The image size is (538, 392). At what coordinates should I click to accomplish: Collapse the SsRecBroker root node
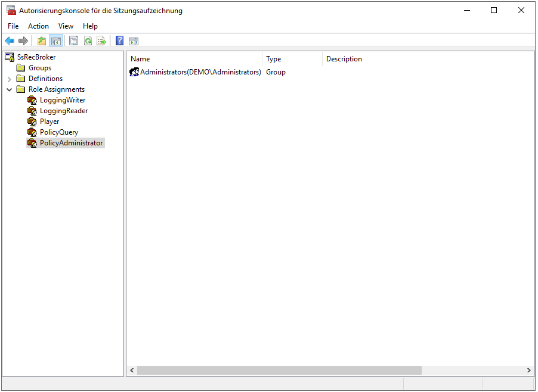coord(2,57)
